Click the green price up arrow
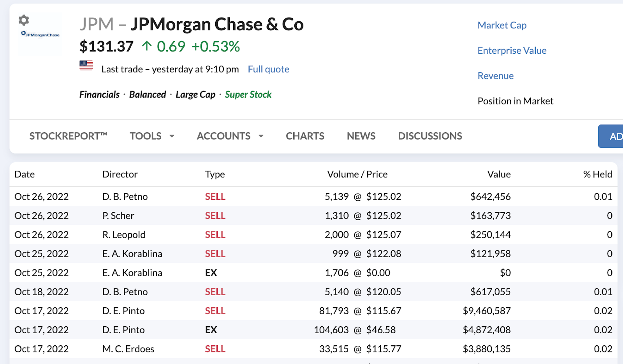The height and width of the screenshot is (364, 623). [x=147, y=46]
